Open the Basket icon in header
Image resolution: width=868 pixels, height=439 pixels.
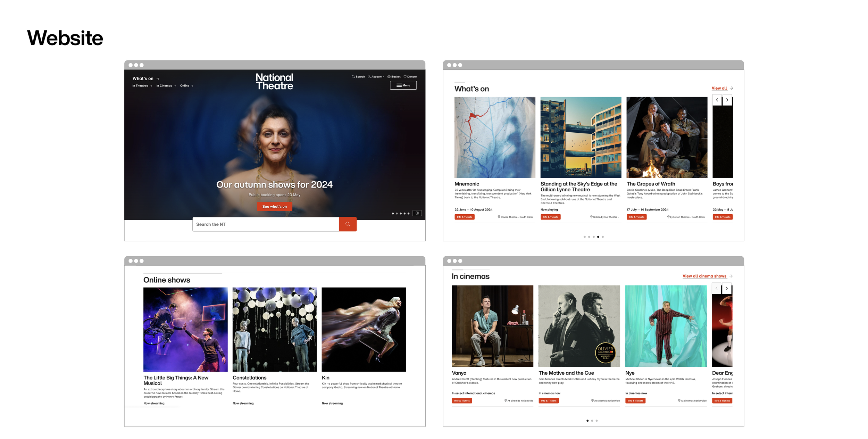point(389,76)
